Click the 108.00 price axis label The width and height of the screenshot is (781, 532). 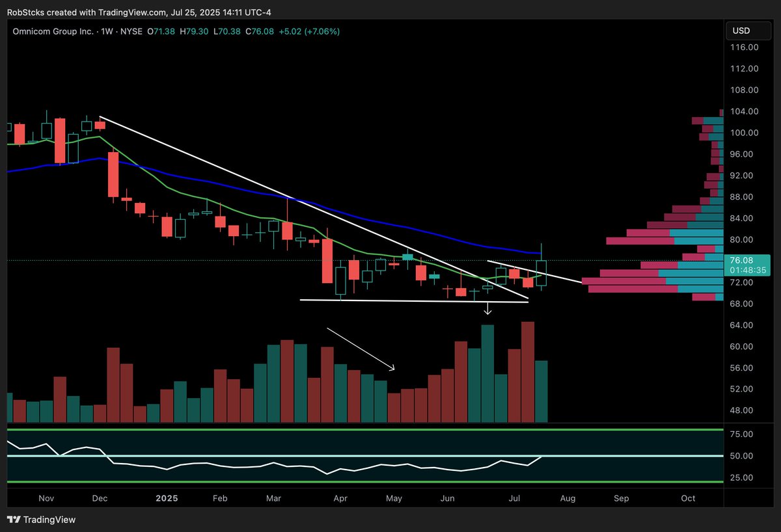[x=745, y=90]
